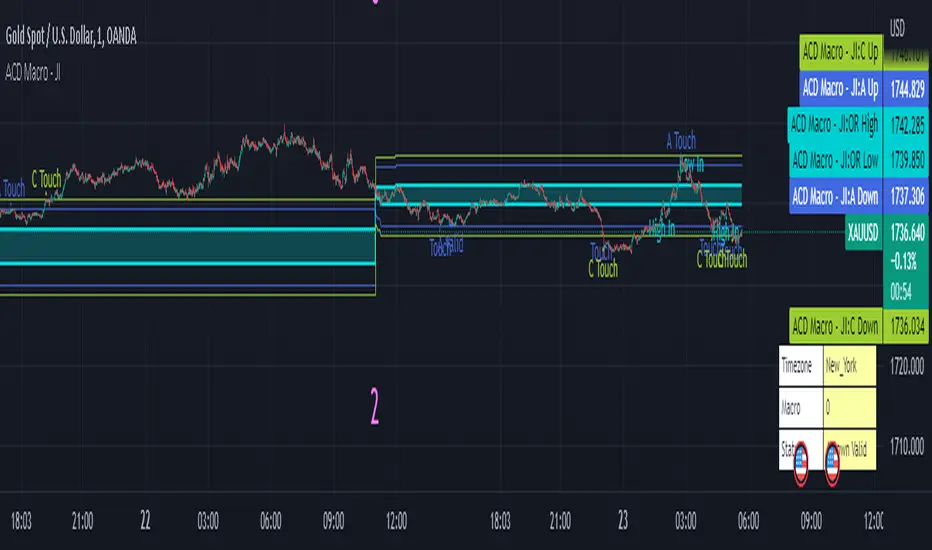This screenshot has height=550, width=932.
Task: Click the 1710.000 price scale label
Action: coord(907,446)
